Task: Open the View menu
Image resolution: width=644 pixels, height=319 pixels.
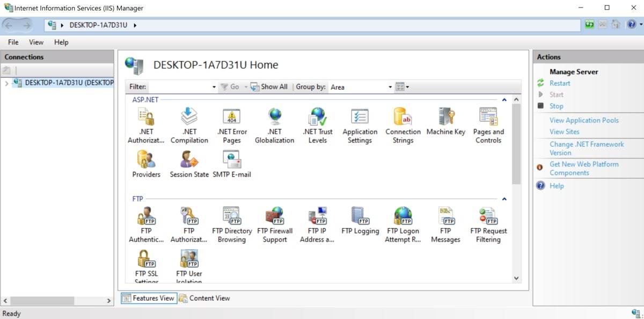Action: tap(36, 42)
